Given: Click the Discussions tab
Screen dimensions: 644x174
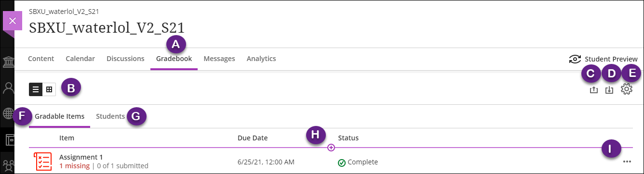Looking at the screenshot, I should click(125, 59).
